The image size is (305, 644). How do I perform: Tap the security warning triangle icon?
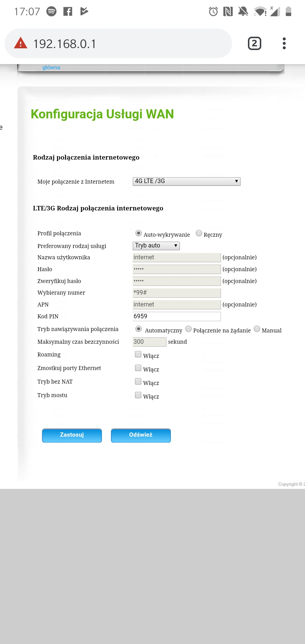point(21,43)
